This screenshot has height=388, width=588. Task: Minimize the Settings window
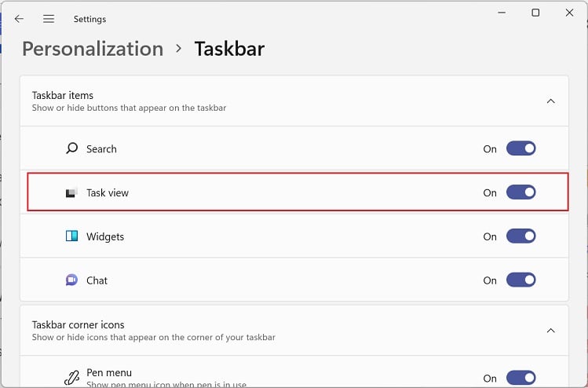pyautogui.click(x=501, y=13)
